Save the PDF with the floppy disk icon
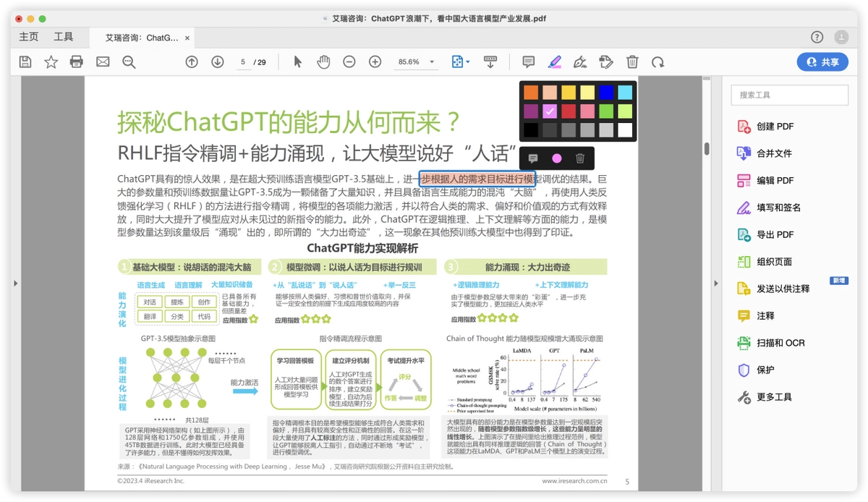868x502 pixels. (25, 62)
